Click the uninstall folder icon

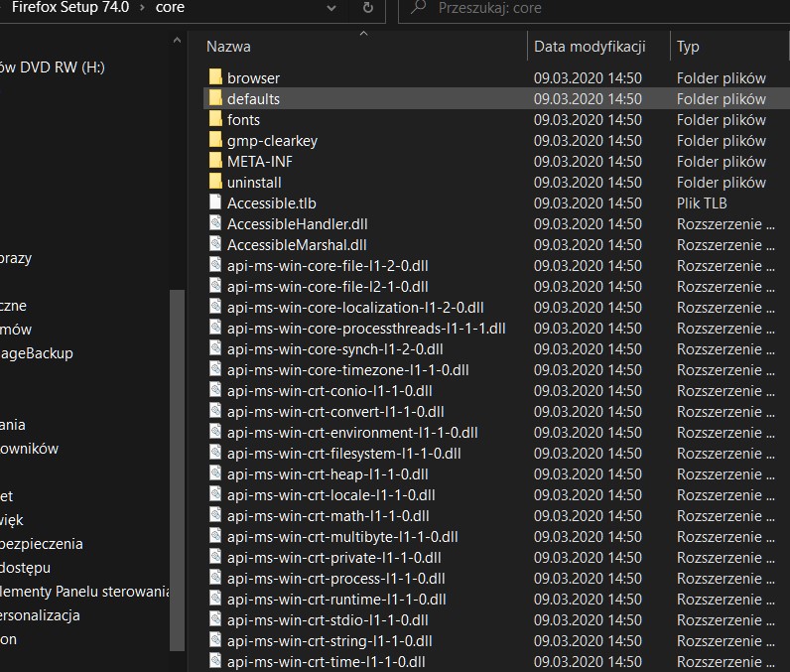(x=215, y=182)
